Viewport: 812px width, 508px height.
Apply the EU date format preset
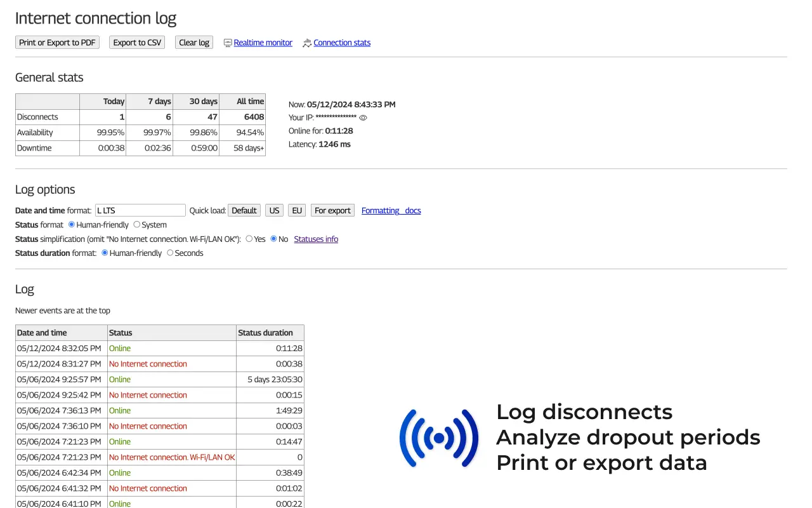point(296,210)
